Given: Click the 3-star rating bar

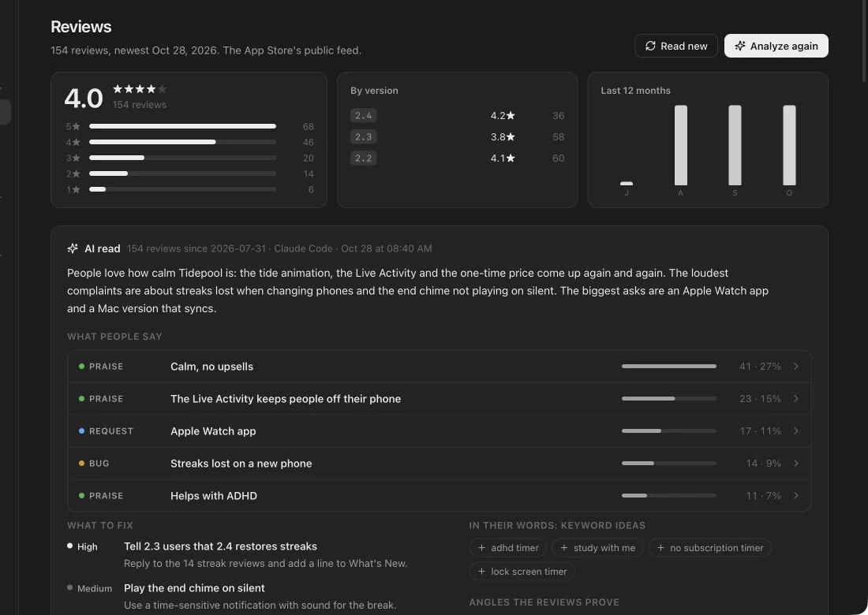Looking at the screenshot, I should [x=183, y=158].
